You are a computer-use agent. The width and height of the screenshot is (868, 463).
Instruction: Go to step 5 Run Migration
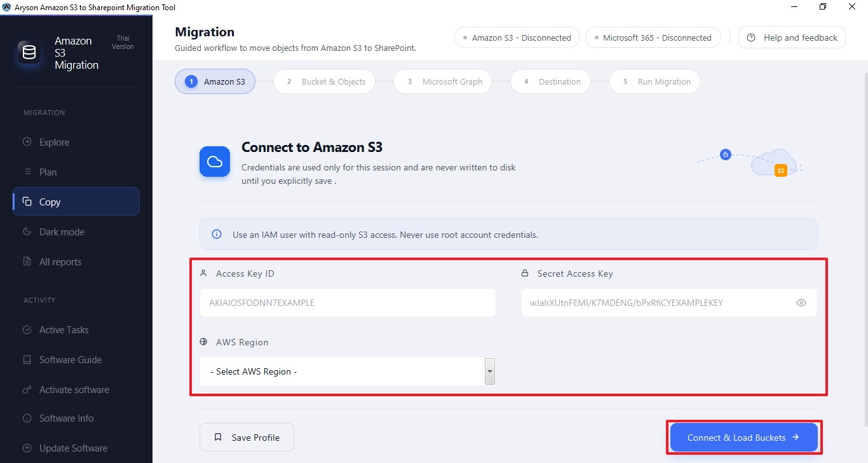pyautogui.click(x=654, y=81)
